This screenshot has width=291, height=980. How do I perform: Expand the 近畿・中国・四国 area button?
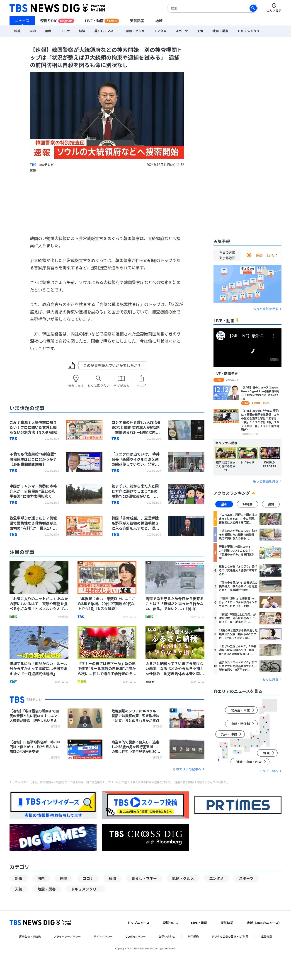pos(250,762)
